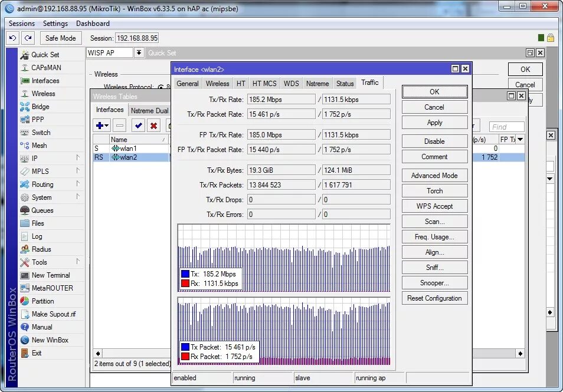Image resolution: width=563 pixels, height=392 pixels.
Task: Click the minus remove button
Action: click(120, 126)
